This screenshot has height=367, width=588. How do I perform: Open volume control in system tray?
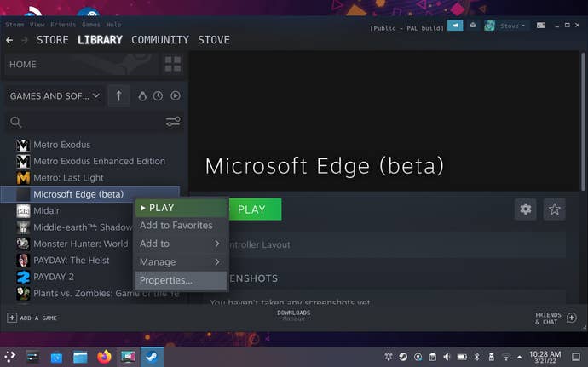point(447,357)
